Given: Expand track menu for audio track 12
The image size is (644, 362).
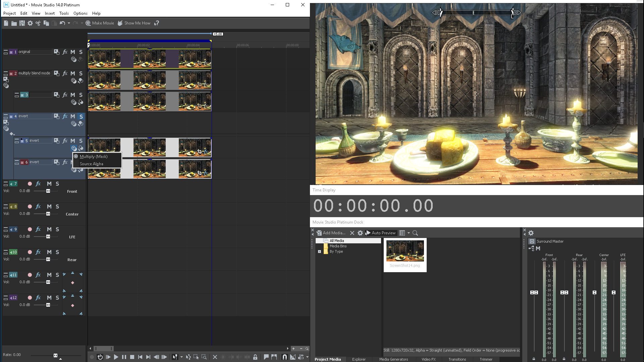Looking at the screenshot, I should pyautogui.click(x=6, y=298).
